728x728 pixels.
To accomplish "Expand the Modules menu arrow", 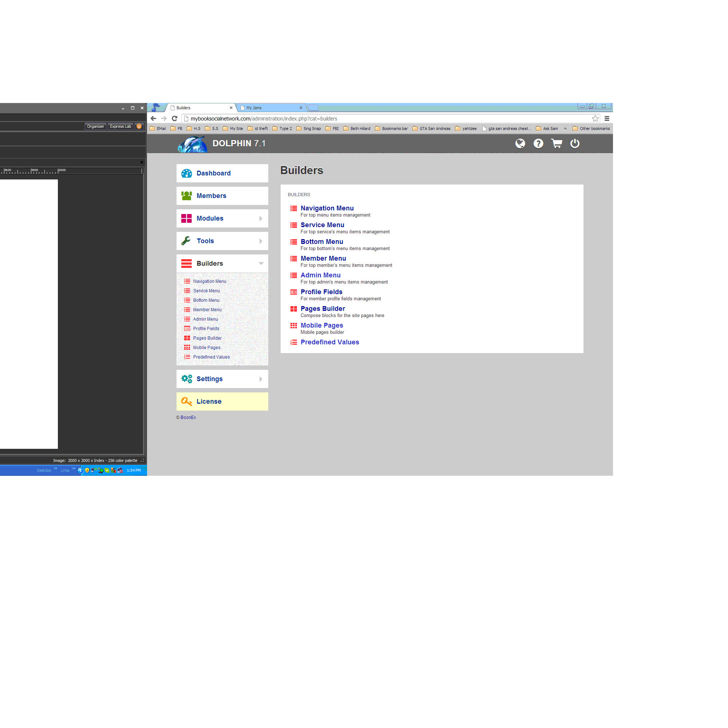I will [x=261, y=218].
